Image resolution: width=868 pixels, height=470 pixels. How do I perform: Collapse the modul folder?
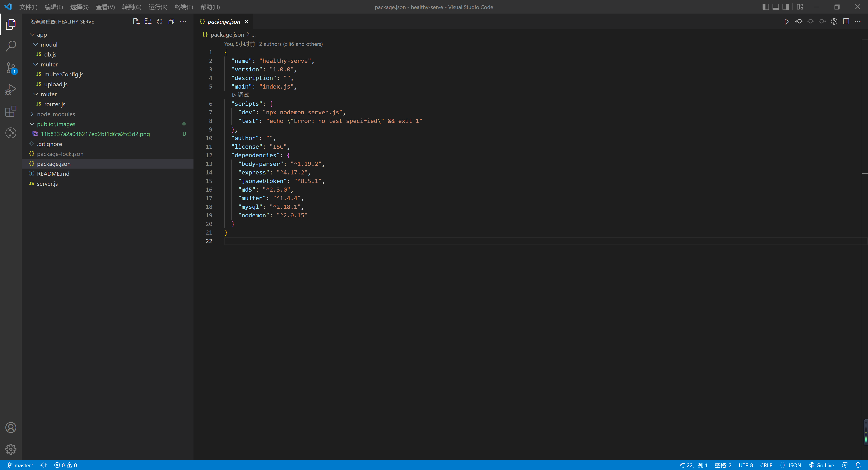[36, 44]
